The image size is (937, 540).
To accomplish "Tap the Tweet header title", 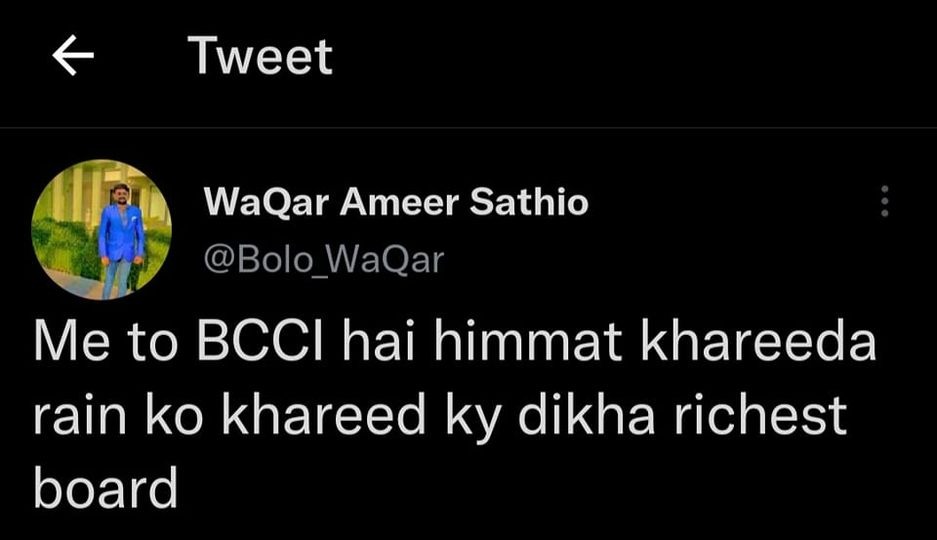I will [260, 56].
